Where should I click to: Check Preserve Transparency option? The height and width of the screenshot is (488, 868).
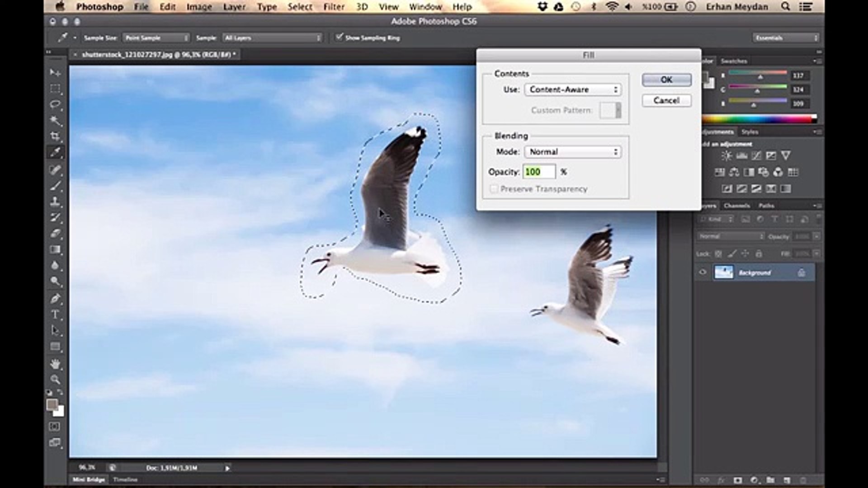(x=494, y=189)
